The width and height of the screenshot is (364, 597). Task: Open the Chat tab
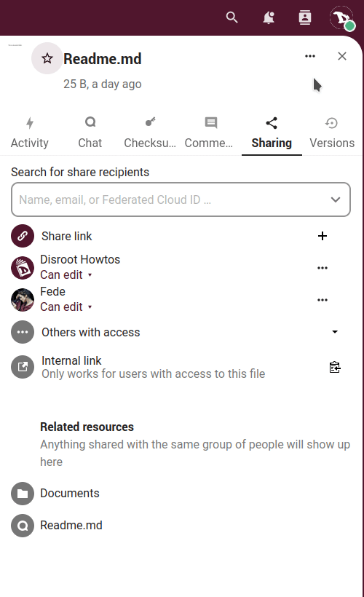click(x=90, y=133)
